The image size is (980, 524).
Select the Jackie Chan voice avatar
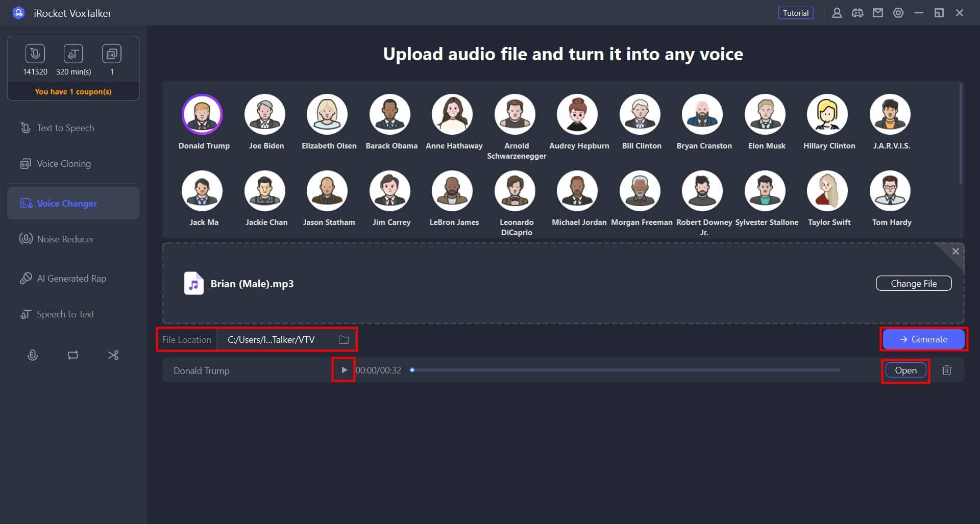(x=264, y=191)
